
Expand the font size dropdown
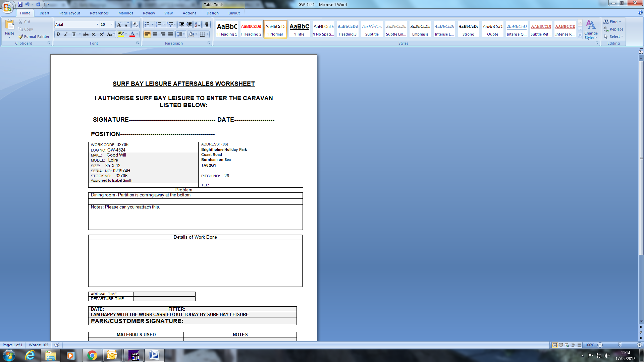112,24
